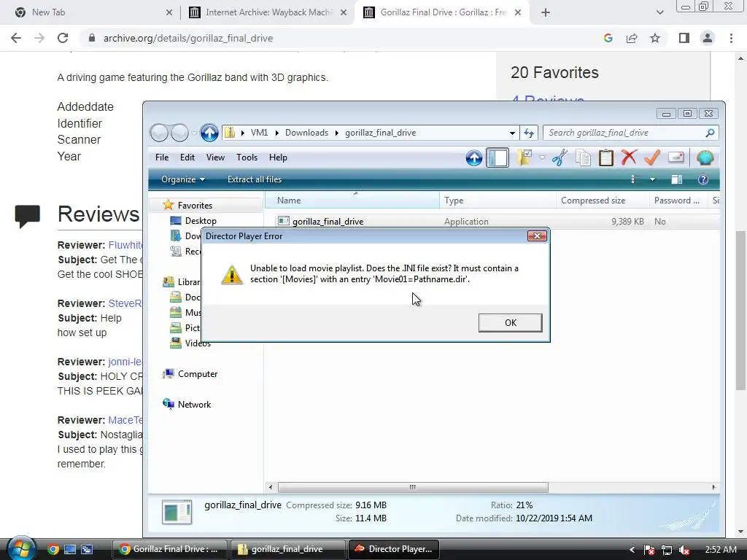Click the horizontal scrollbar in the file list

(x=413, y=487)
